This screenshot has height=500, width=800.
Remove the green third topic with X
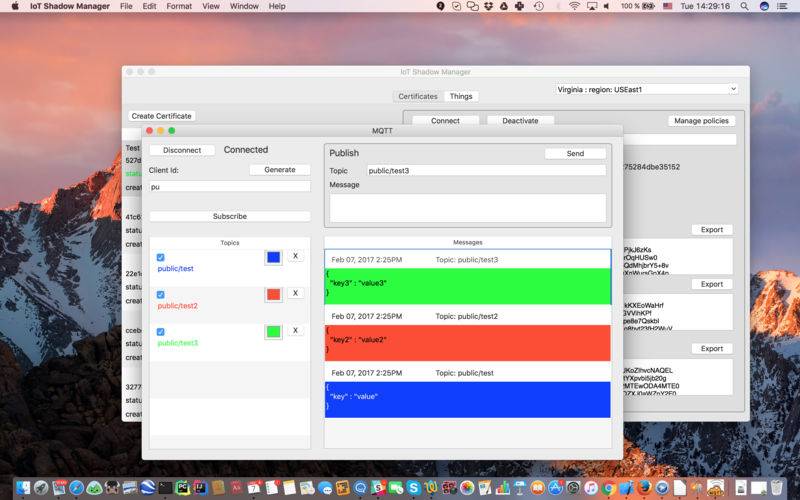pyautogui.click(x=295, y=331)
